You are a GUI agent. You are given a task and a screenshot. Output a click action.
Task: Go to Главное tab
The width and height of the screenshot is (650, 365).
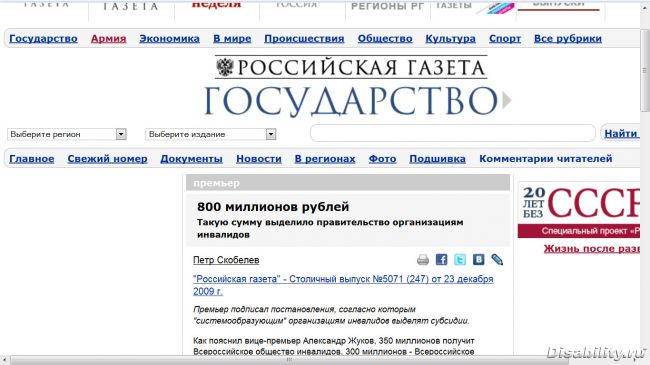point(32,159)
